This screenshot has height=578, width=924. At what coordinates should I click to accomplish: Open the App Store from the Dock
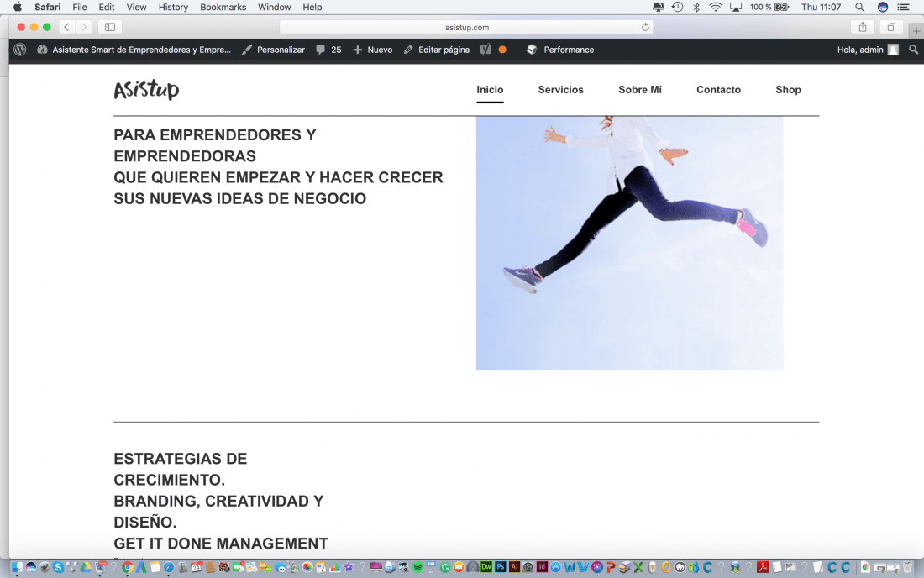[x=556, y=567]
